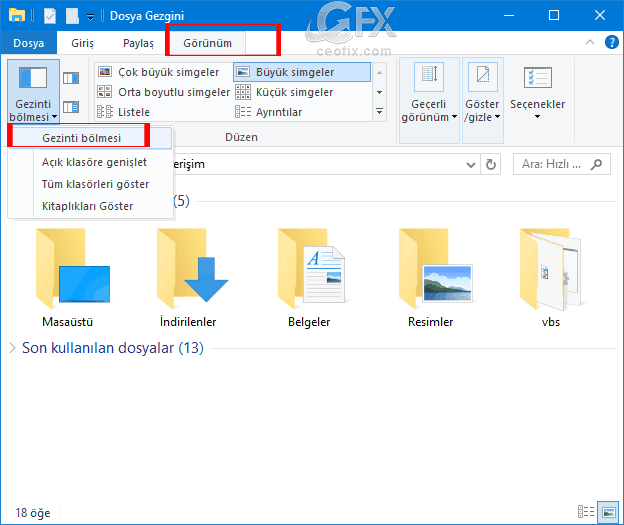Minimize the Dosya Gezgini window
The height and width of the screenshot is (525, 624).
(x=509, y=16)
